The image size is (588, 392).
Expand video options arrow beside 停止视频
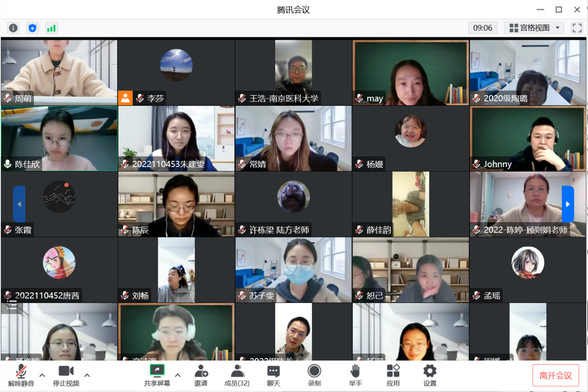pos(87,375)
